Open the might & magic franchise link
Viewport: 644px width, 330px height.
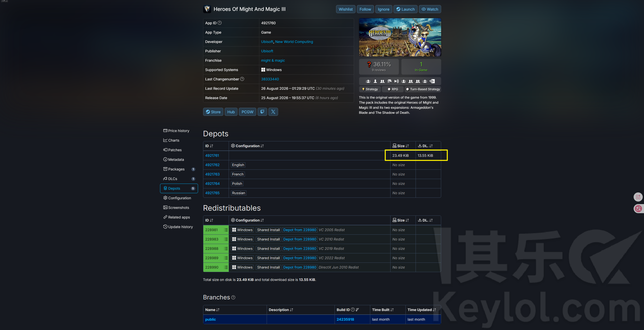coord(273,60)
